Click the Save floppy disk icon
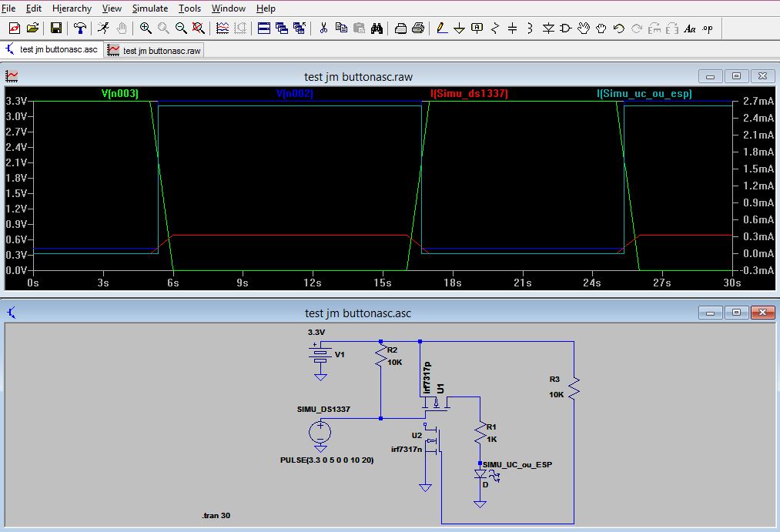780x532 pixels. pos(56,28)
